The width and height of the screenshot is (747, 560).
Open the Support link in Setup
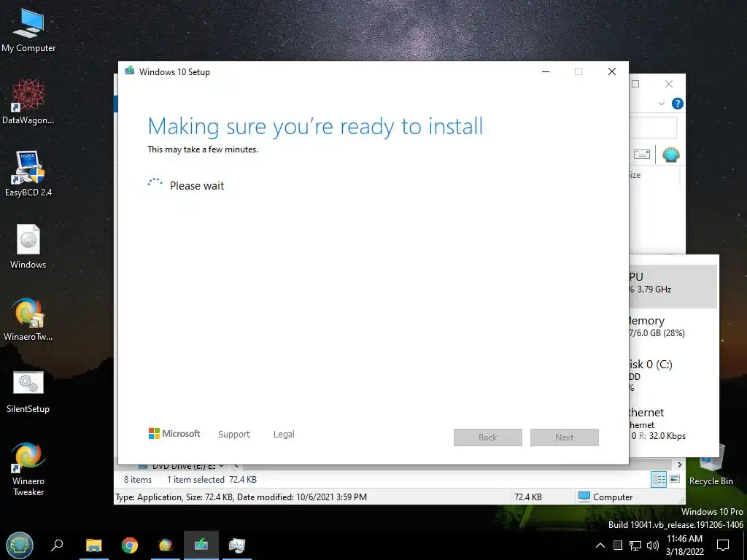[234, 435]
